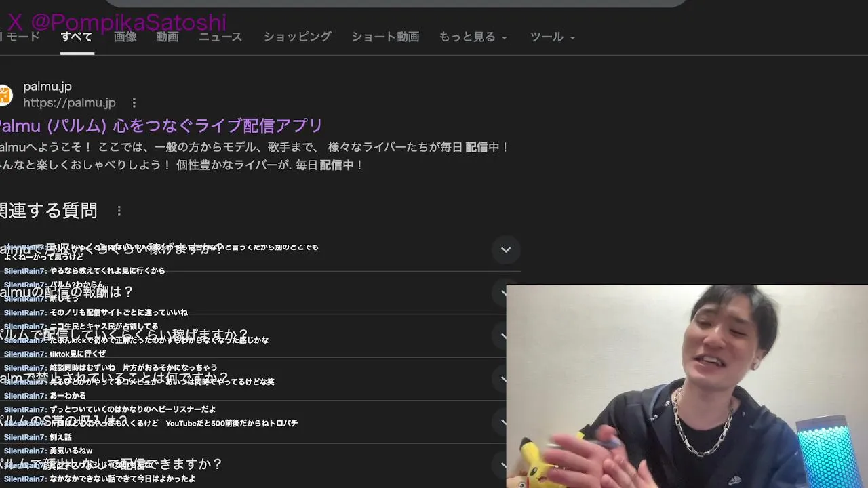Expand Palmで禁止されていることは何ですか？ question
868x488 pixels.
[x=260, y=378]
